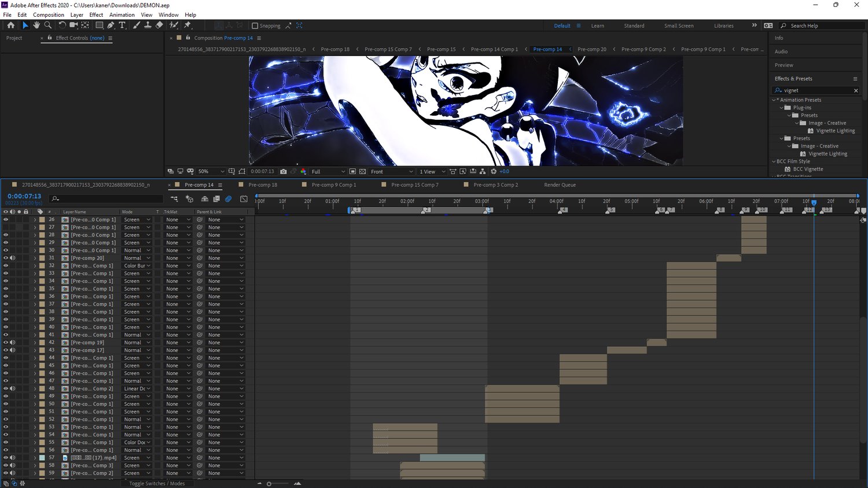This screenshot has height=488, width=868.
Task: Select the Brush tool
Action: pyautogui.click(x=136, y=25)
